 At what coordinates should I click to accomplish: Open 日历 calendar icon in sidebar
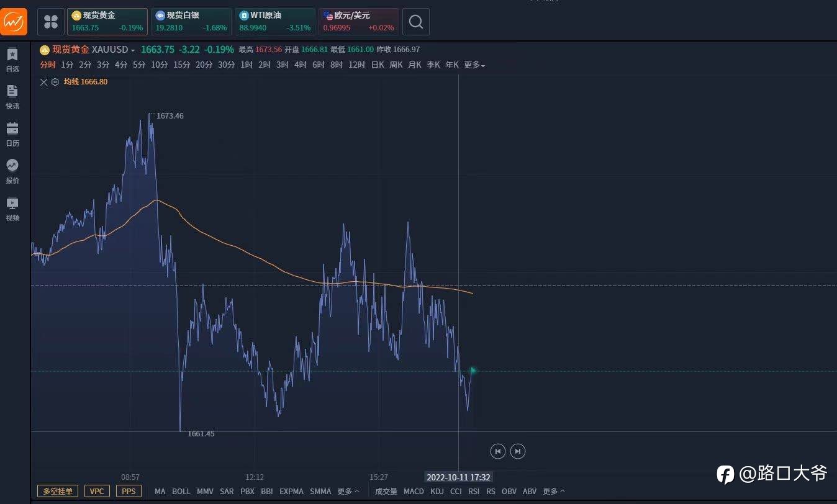pos(12,134)
